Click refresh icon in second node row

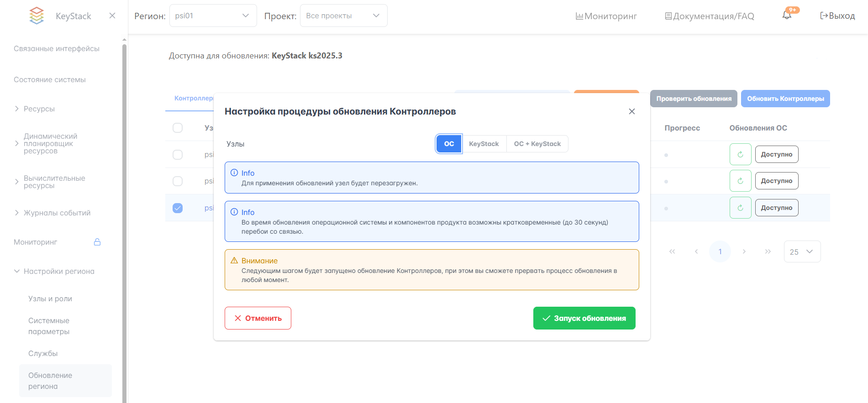(740, 181)
